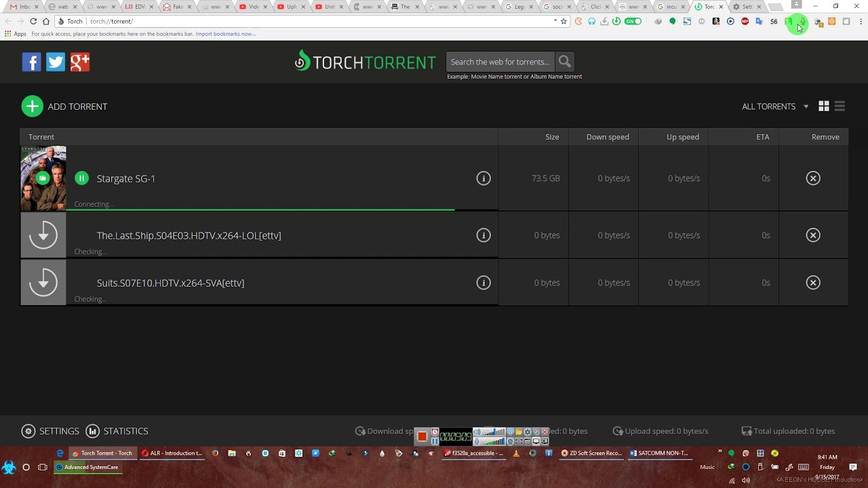Click the 73.5 GB size value

(546, 178)
